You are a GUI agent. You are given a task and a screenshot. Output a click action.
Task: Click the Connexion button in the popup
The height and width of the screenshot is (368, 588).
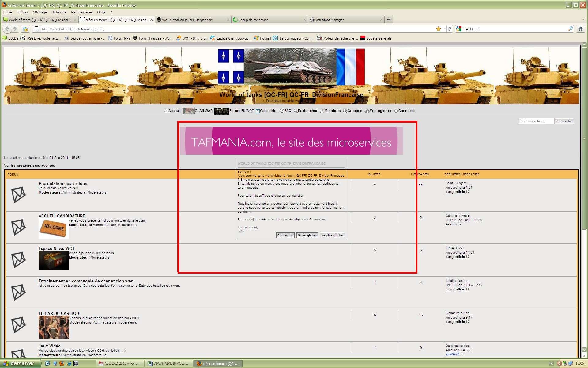coord(285,235)
